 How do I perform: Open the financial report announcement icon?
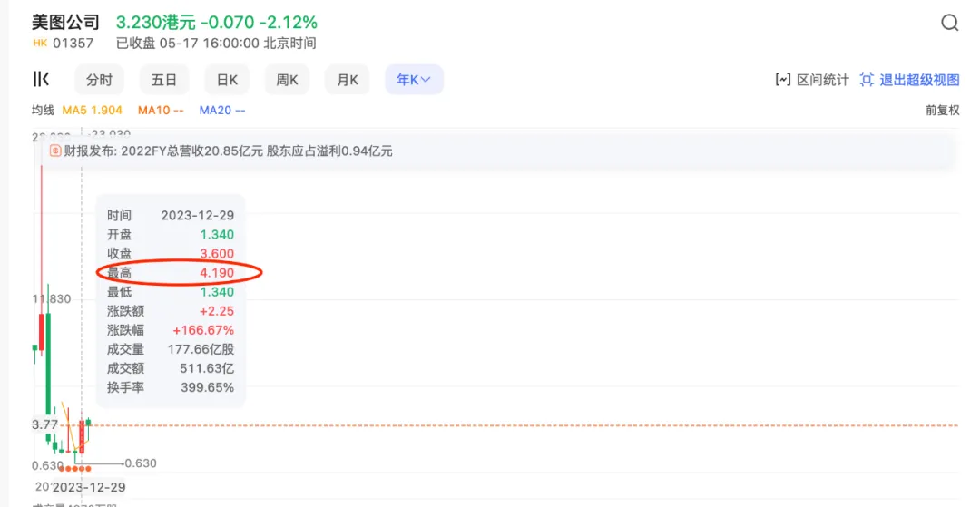pyautogui.click(x=55, y=151)
